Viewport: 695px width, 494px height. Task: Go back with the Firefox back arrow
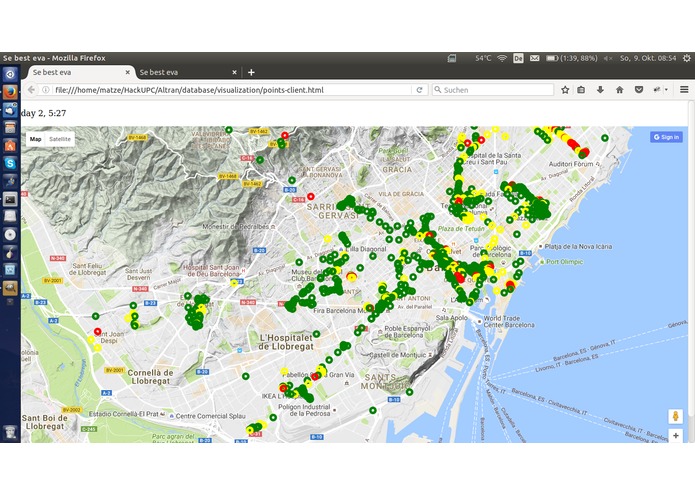[31, 90]
